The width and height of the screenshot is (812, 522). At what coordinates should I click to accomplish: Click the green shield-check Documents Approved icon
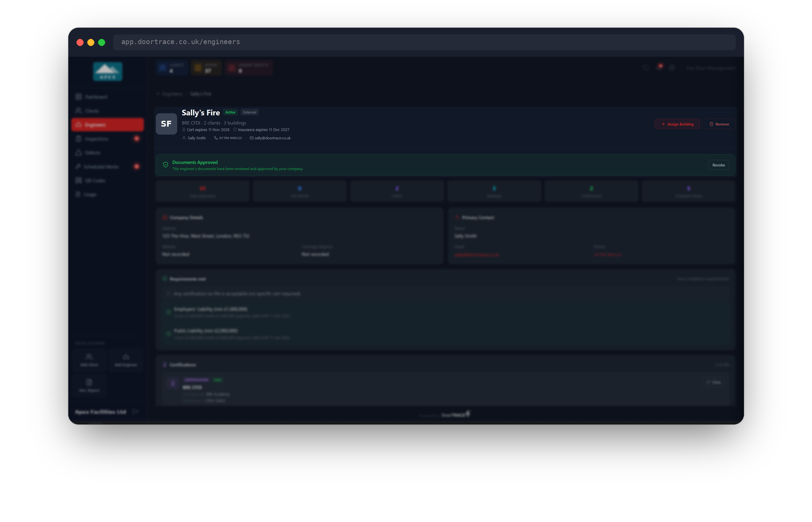165,165
